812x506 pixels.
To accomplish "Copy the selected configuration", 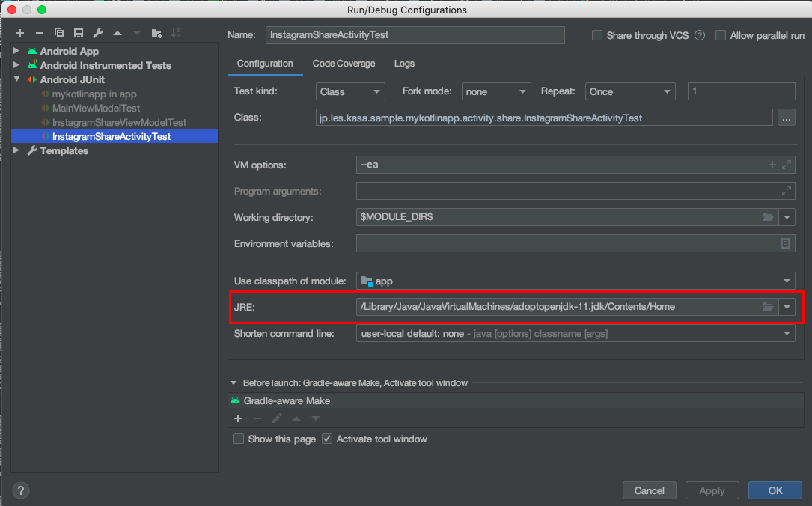I will click(x=59, y=33).
